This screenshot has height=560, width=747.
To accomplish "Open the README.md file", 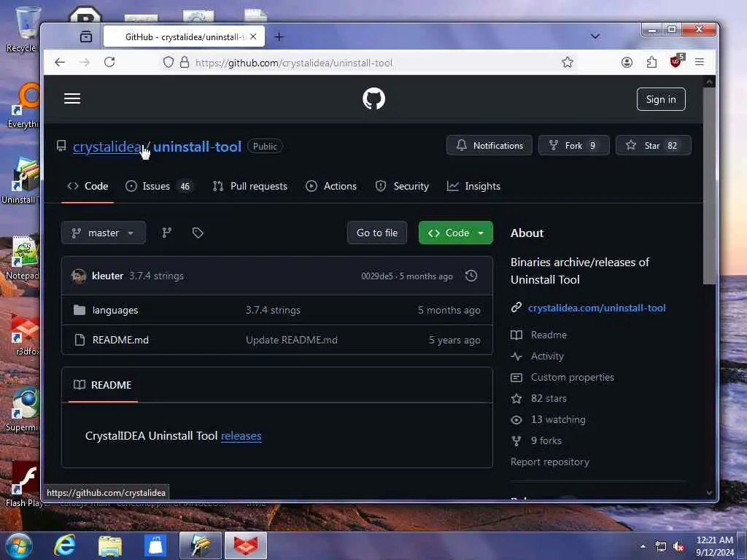I will click(x=120, y=340).
